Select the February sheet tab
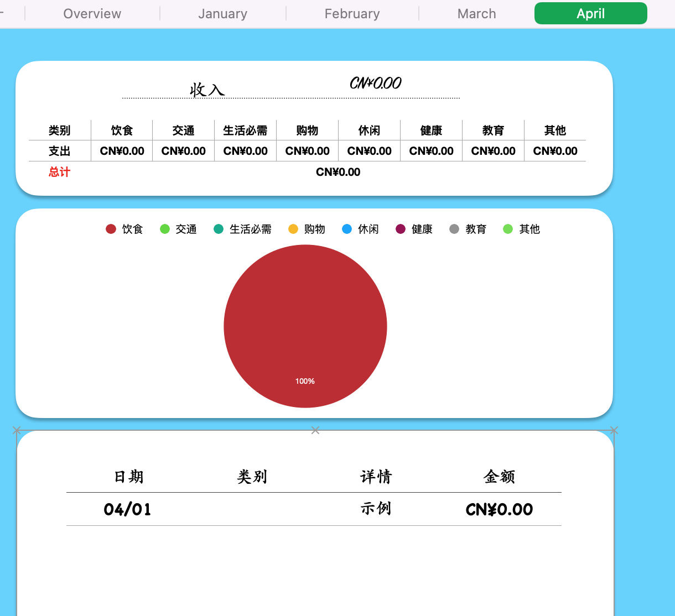The height and width of the screenshot is (616, 675). pos(352,14)
